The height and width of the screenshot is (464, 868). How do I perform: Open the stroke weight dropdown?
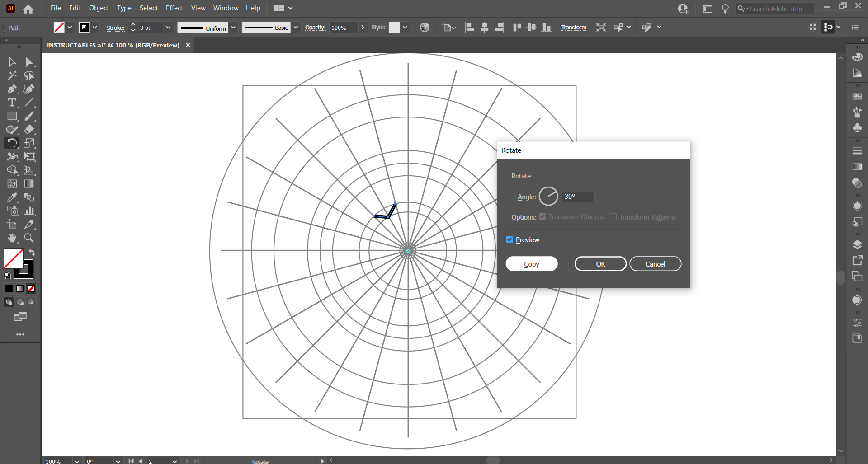[168, 28]
